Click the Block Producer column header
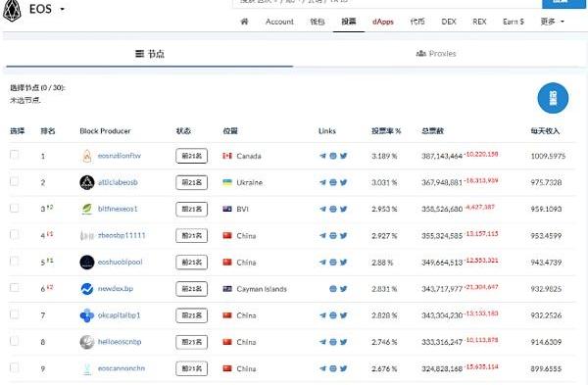The height and width of the screenshot is (385, 588). coord(105,131)
